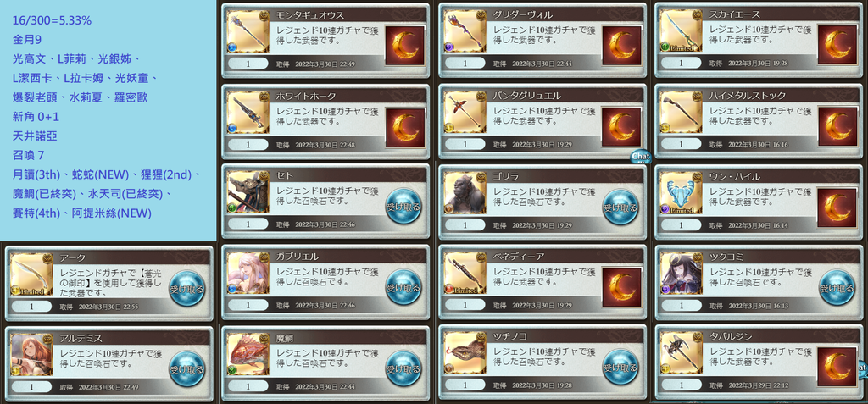Viewport: 868px width, 404px height.
Task: Click the quantity field of アーク entry
Action: (x=31, y=306)
